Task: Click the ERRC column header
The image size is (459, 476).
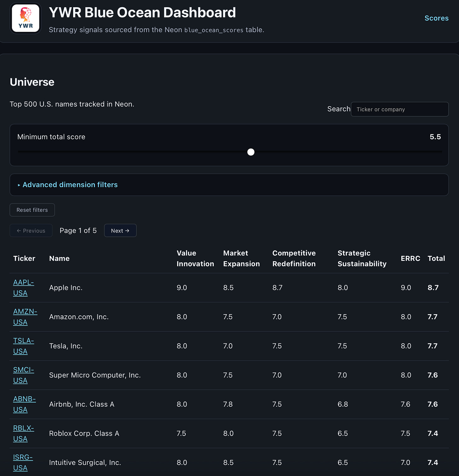Action: (410, 258)
